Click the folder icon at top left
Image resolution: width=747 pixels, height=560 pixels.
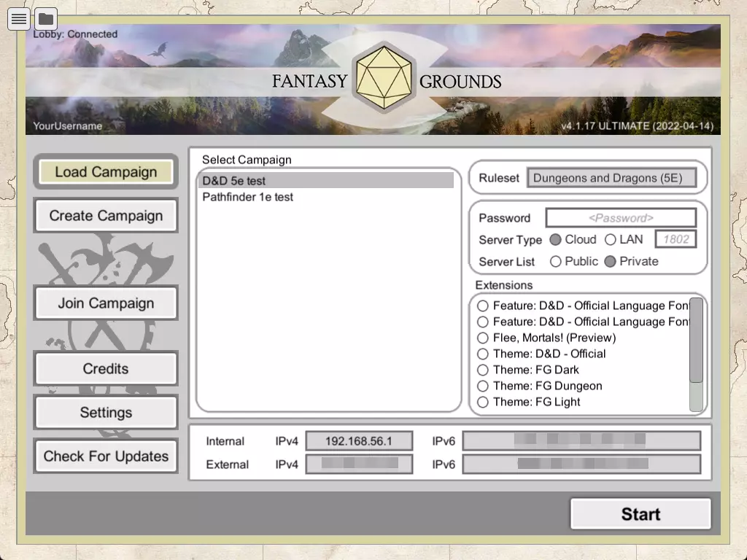(x=46, y=19)
